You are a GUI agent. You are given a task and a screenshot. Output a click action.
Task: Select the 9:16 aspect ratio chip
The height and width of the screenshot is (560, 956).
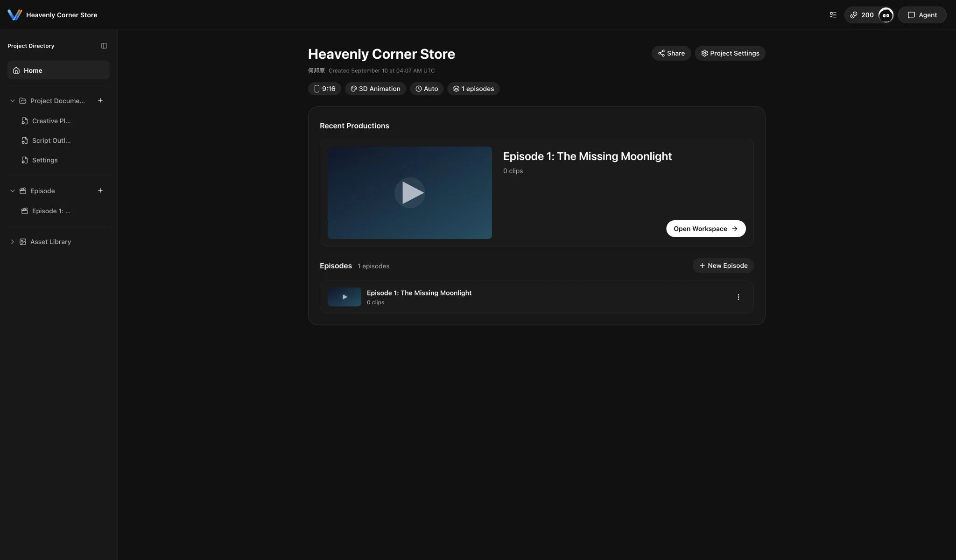pos(324,89)
